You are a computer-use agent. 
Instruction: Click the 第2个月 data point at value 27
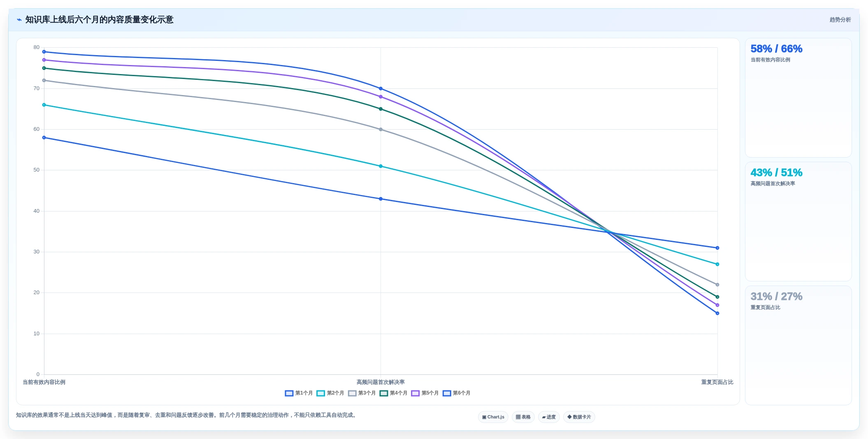pyautogui.click(x=717, y=265)
